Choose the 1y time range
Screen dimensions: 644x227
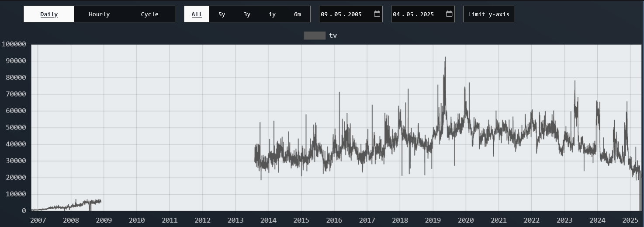point(272,14)
